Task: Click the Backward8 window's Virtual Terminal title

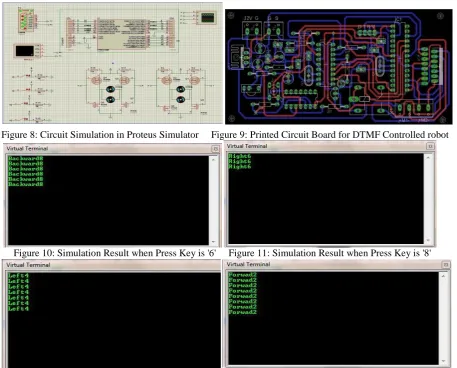Action: click(27, 149)
